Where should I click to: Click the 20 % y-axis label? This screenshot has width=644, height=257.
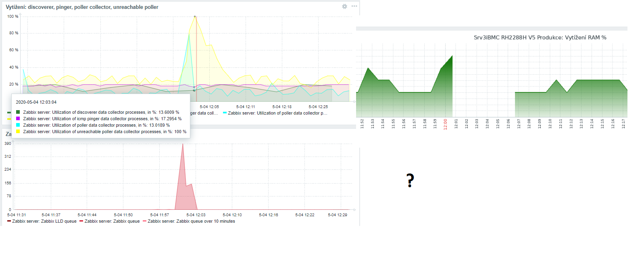14,84
